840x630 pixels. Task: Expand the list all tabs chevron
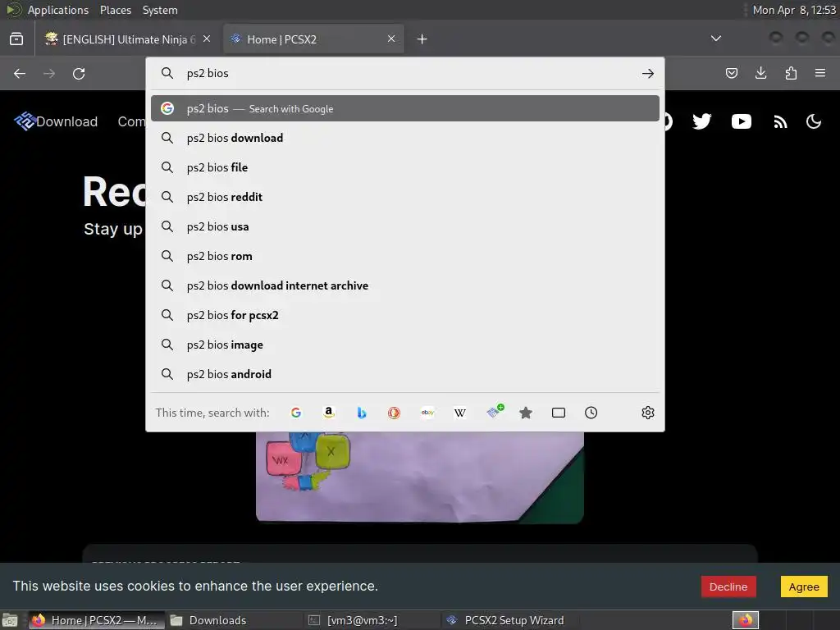coord(715,39)
